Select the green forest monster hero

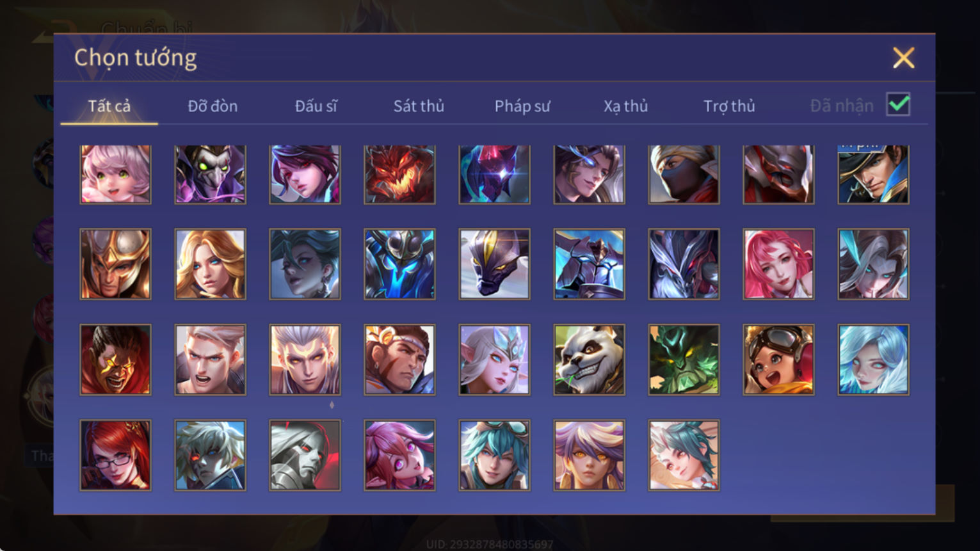click(x=684, y=360)
